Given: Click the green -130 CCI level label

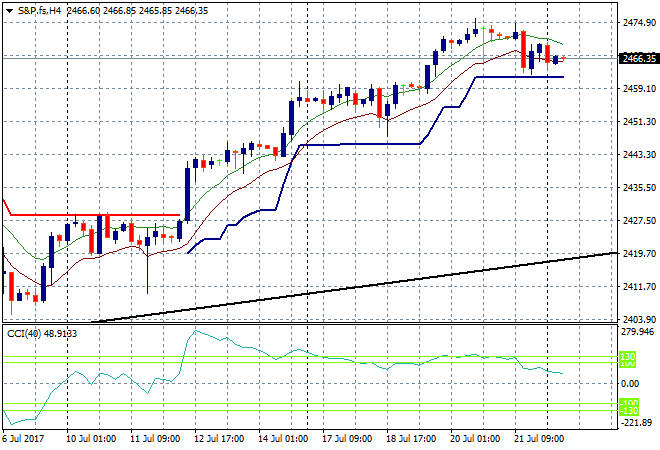Looking at the screenshot, I should [629, 410].
